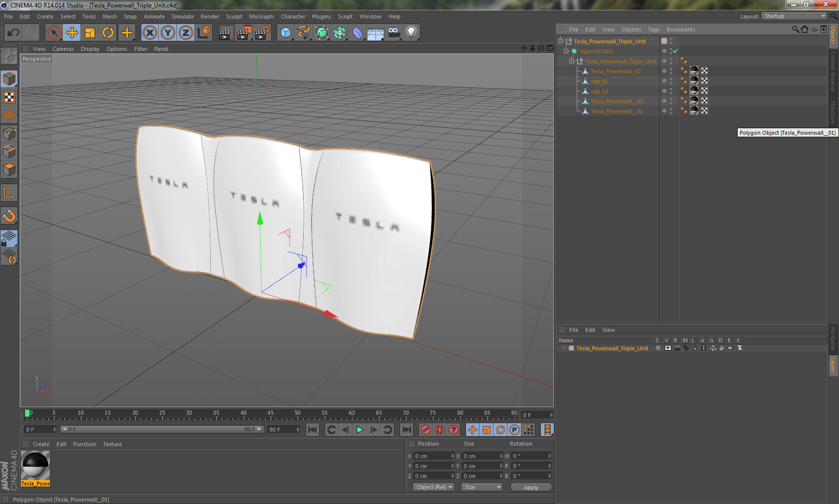Click the timeline range slider bar
This screenshot has width=839, height=504.
pos(162,429)
